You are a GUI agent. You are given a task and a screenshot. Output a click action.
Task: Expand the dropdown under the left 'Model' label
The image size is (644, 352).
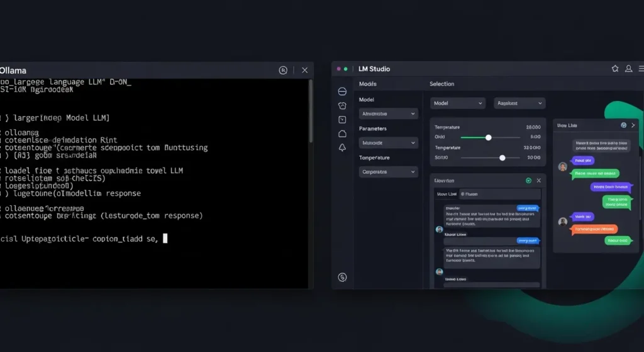pyautogui.click(x=389, y=113)
